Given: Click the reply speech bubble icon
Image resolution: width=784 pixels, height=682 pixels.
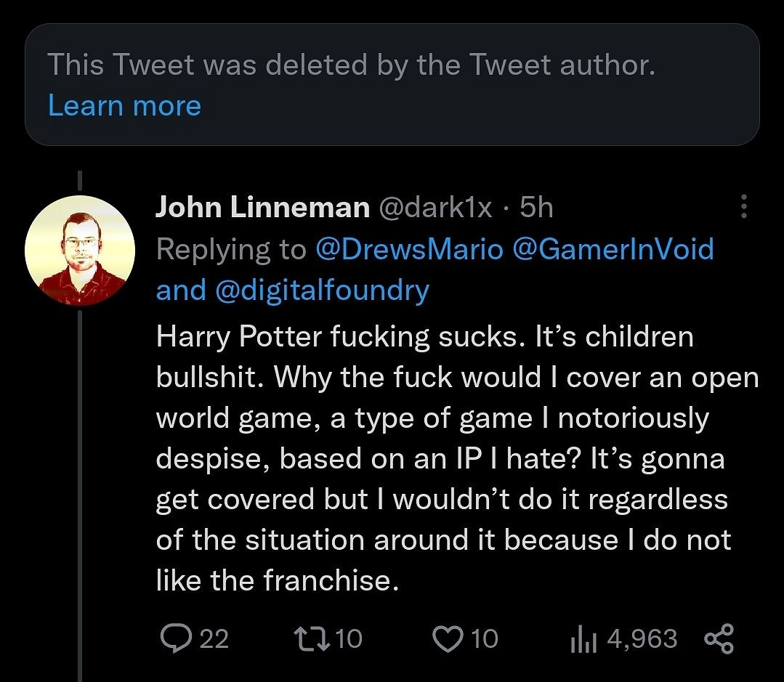Looking at the screenshot, I should (174, 638).
